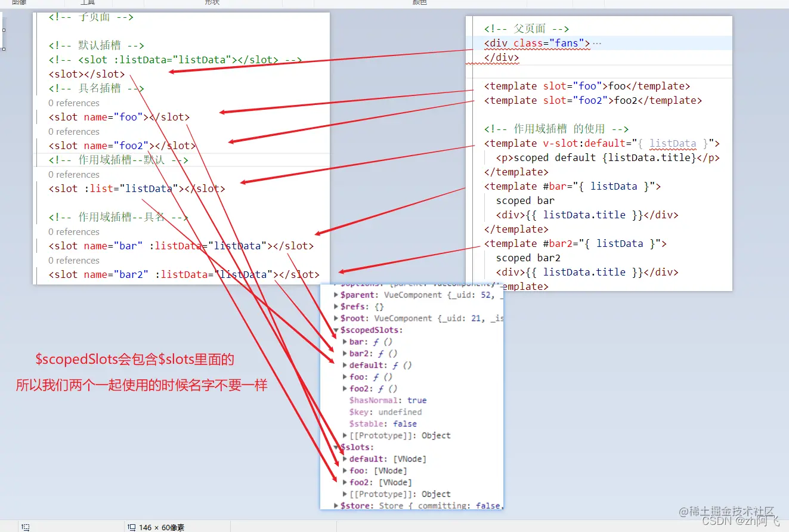Expand foo2 function under $scopedSlots
Viewport: 789px width, 532px height.
[x=345, y=388]
